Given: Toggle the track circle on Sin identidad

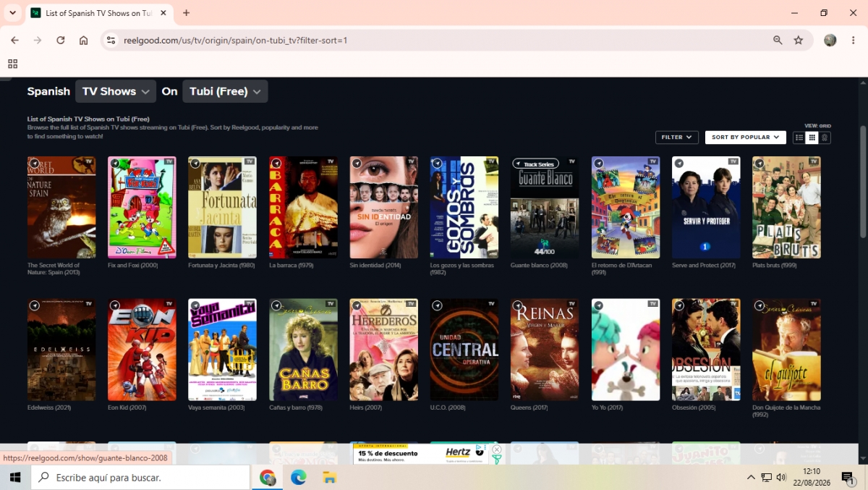Looking at the screenshot, I should click(x=356, y=164).
